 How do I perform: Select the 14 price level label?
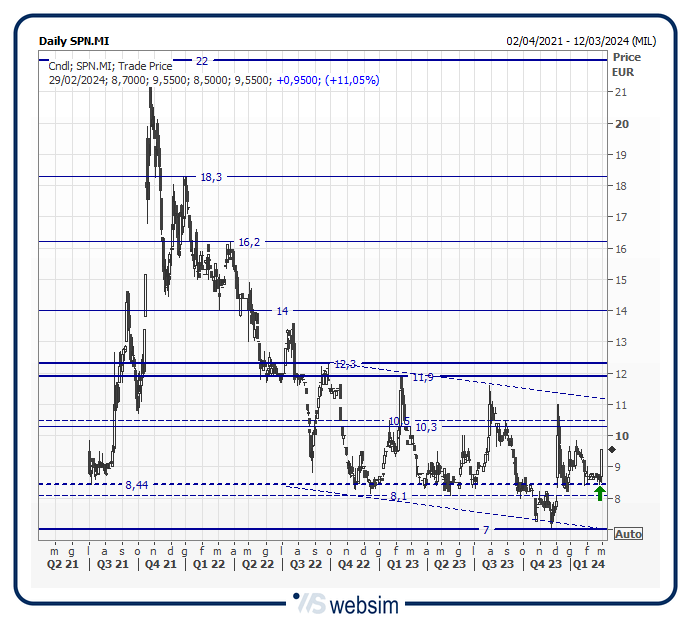282,311
